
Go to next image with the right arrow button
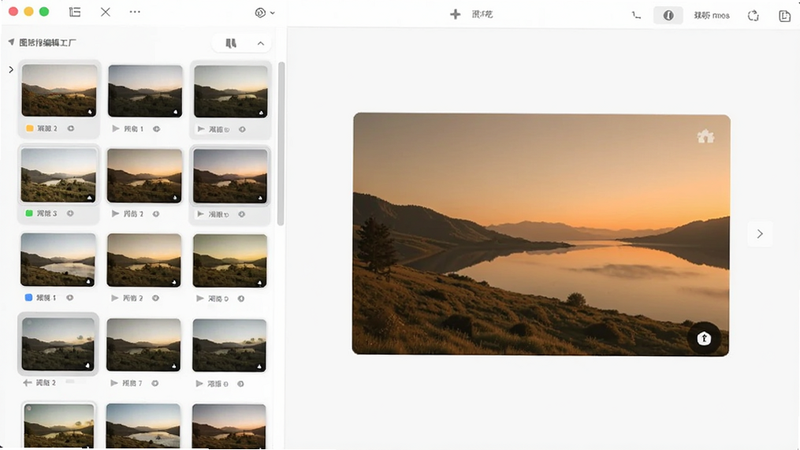pyautogui.click(x=760, y=234)
